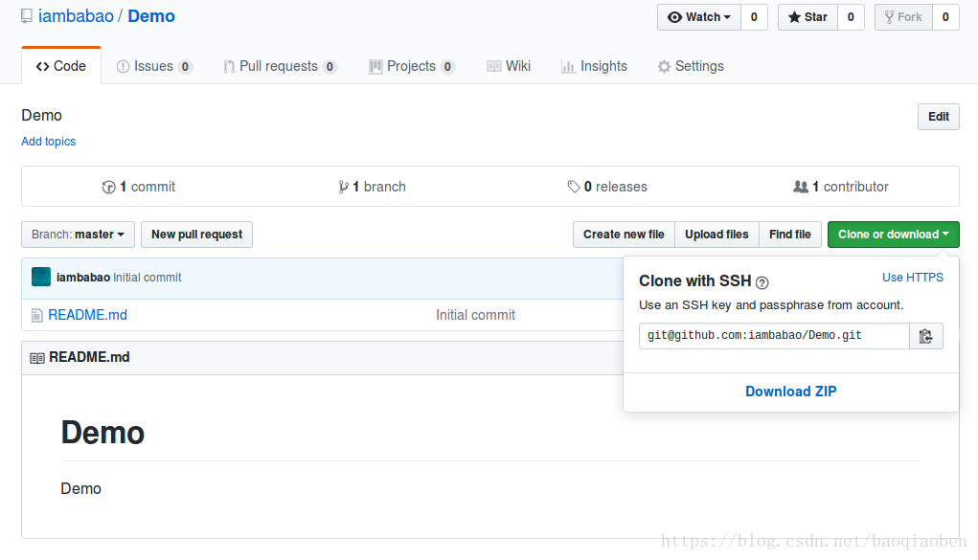
Task: Copy the SSH clone URL with the clipboard icon
Action: 925,336
